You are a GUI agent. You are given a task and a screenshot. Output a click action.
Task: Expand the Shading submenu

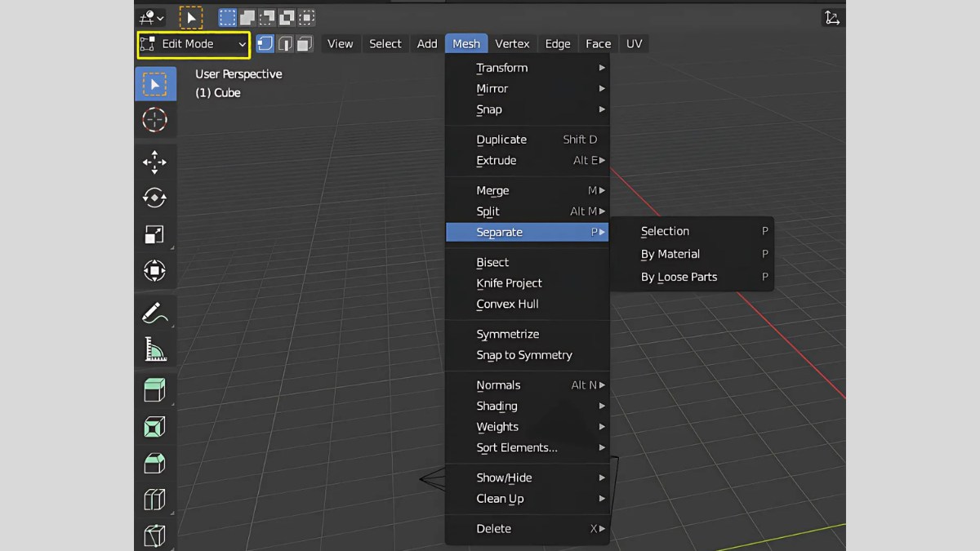(x=528, y=407)
